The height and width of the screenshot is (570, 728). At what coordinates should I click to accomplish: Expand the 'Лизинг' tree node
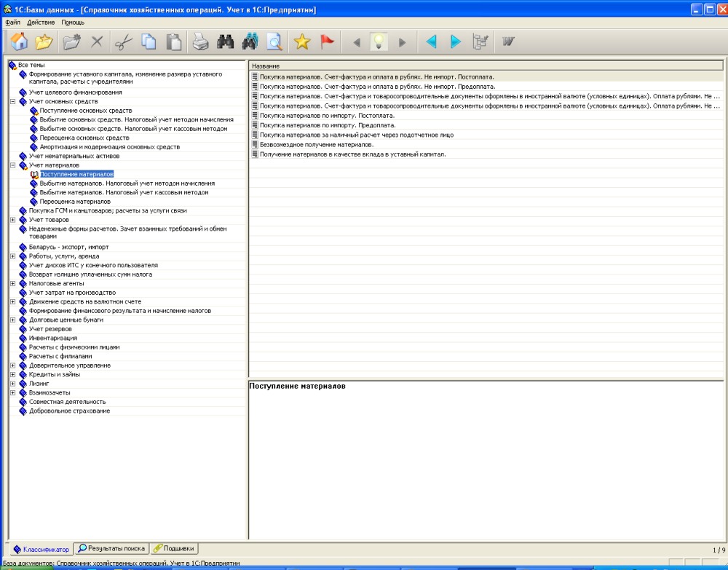tap(12, 384)
